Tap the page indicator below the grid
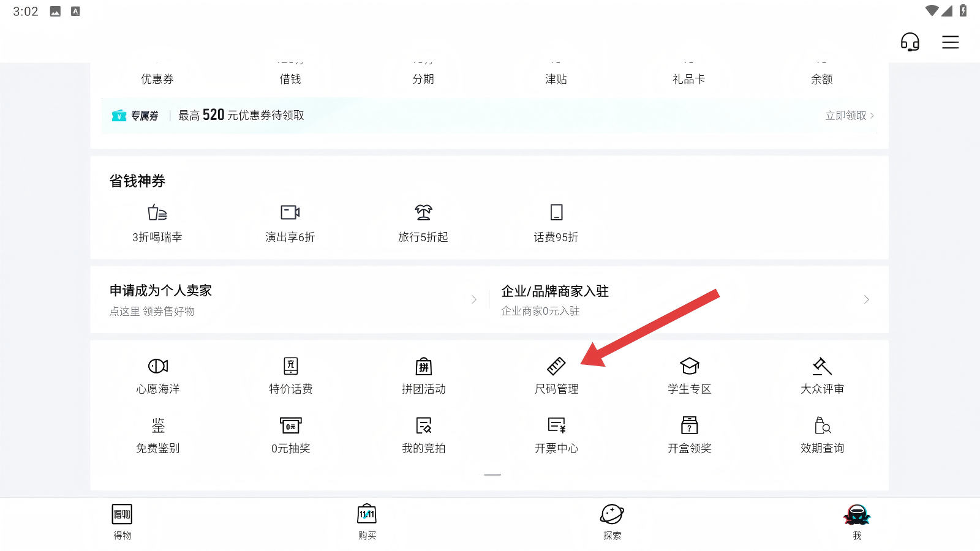This screenshot has width=980, height=551. pos(492,474)
